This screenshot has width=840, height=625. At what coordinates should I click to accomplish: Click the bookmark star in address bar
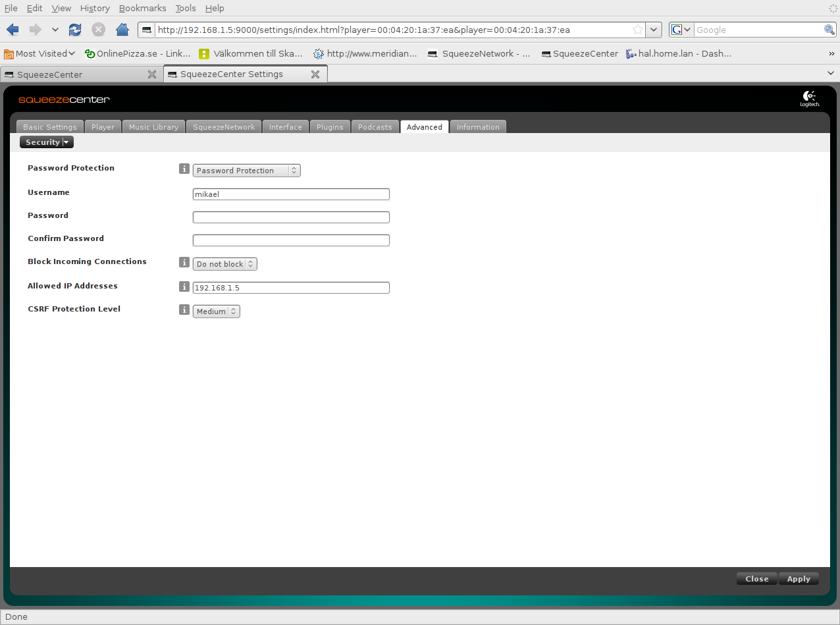(637, 30)
